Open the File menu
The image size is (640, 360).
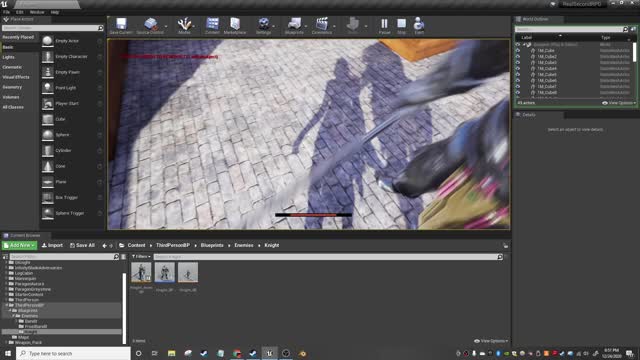(7, 12)
